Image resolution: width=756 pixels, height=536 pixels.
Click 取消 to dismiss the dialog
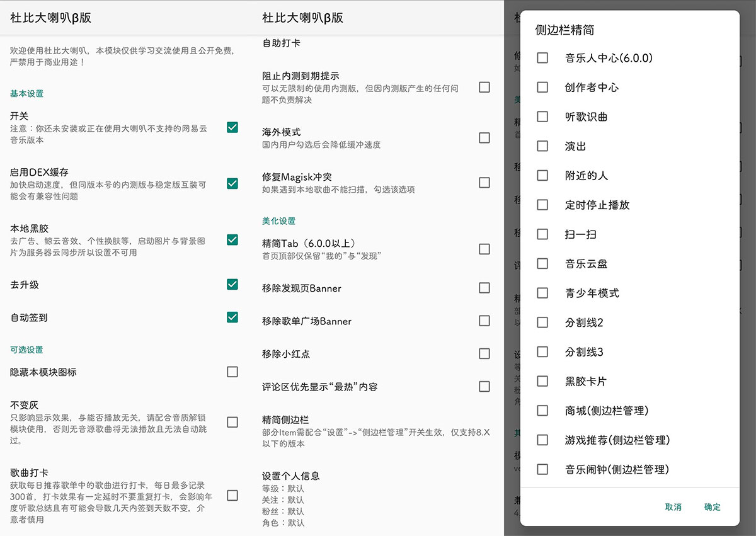673,506
